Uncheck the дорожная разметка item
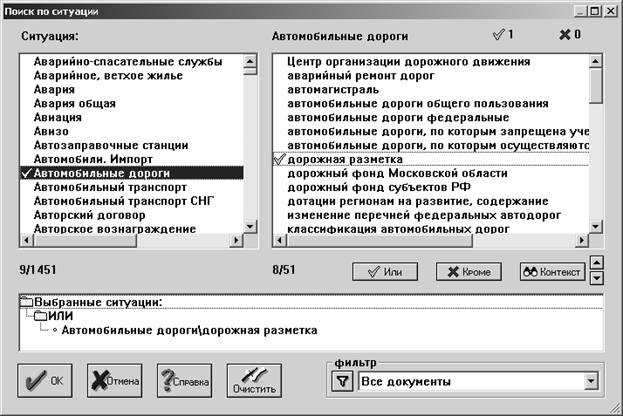 pyautogui.click(x=279, y=159)
